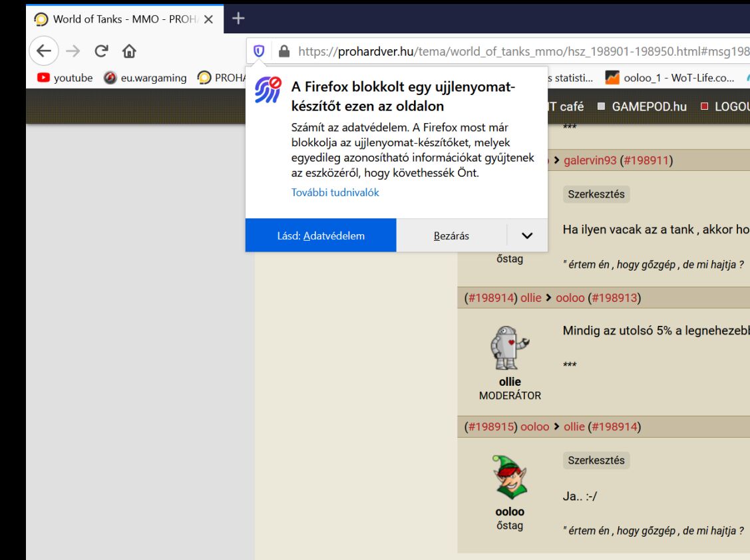Click the forward navigation arrow
Screen dimensions: 750x560
click(x=73, y=51)
